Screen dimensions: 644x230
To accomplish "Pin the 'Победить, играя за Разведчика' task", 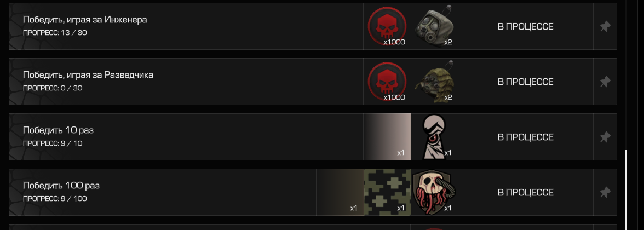I will point(605,82).
